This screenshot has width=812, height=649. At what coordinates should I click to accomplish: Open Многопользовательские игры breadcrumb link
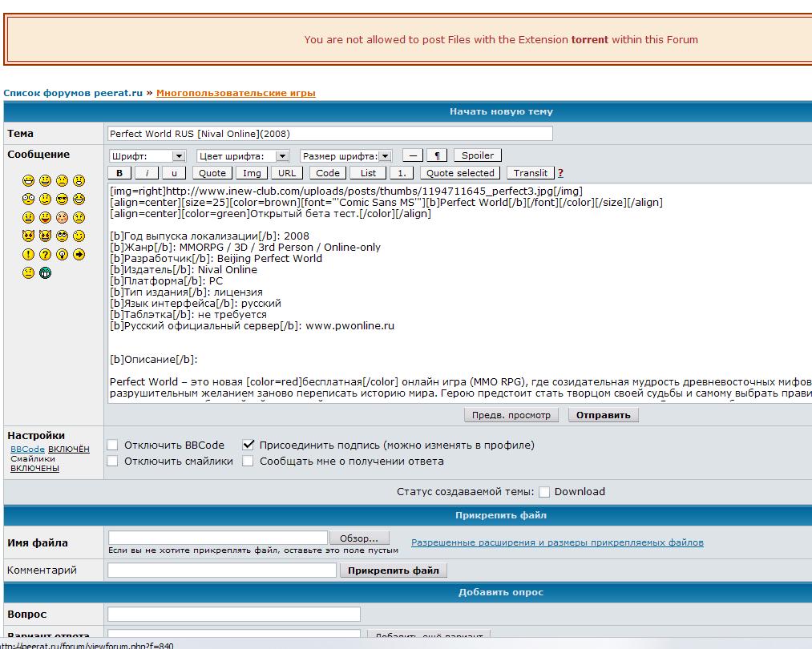point(236,93)
